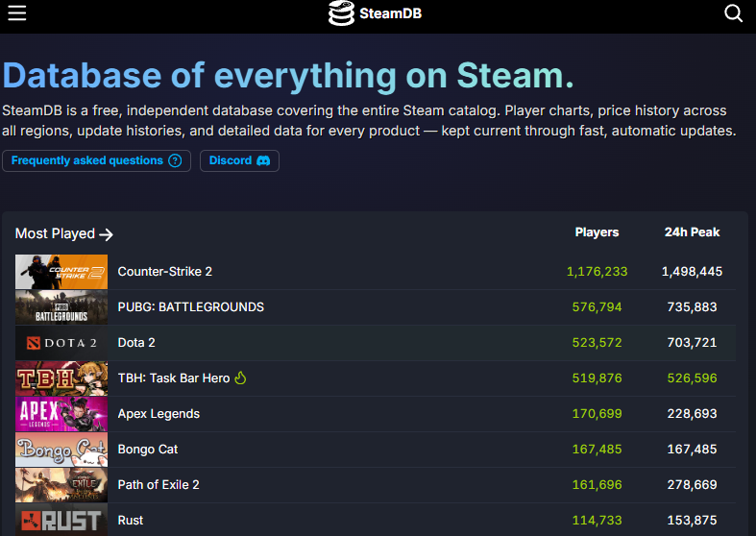
Task: Open the Dota 2 game link
Action: point(136,343)
